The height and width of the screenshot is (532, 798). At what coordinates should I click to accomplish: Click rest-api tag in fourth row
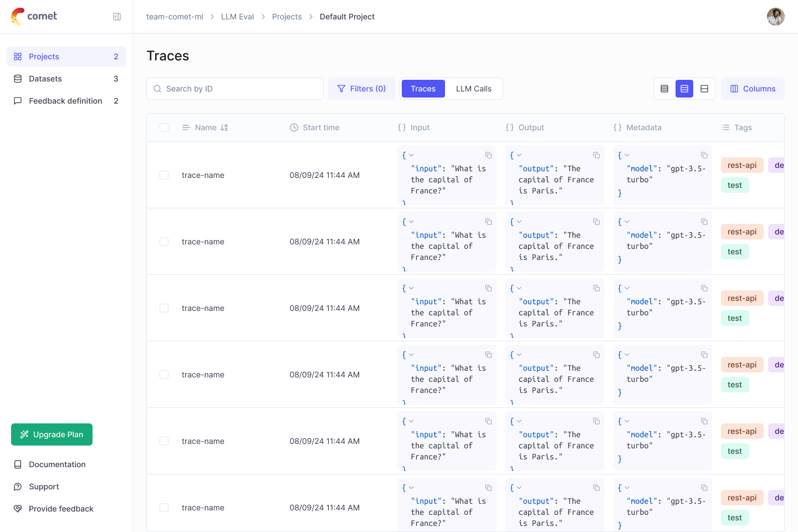point(742,365)
